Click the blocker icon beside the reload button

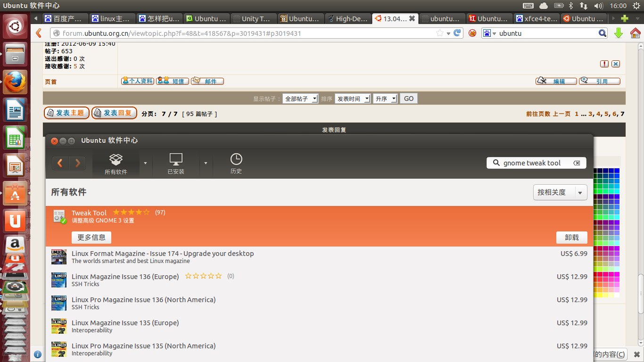tap(472, 33)
